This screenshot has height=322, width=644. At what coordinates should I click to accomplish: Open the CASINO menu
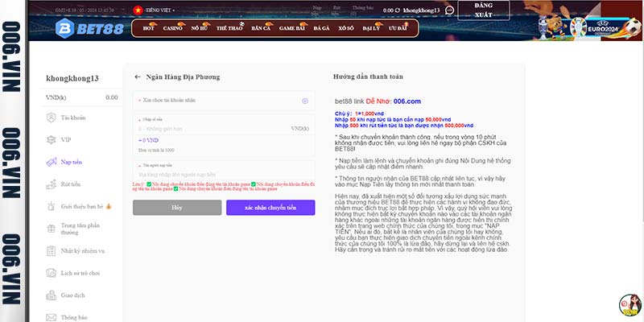pos(173,28)
